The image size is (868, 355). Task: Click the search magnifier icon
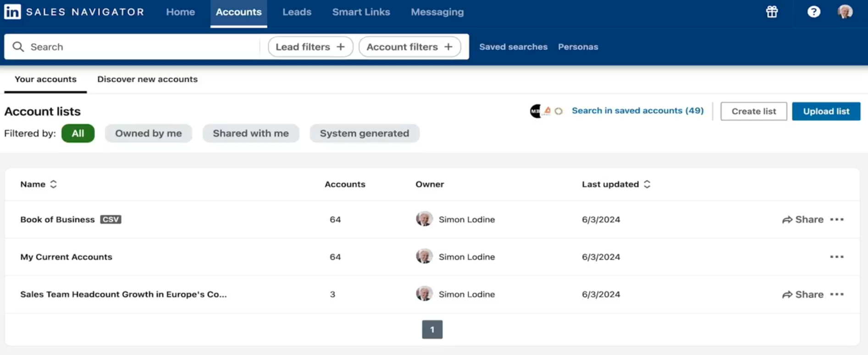click(18, 47)
